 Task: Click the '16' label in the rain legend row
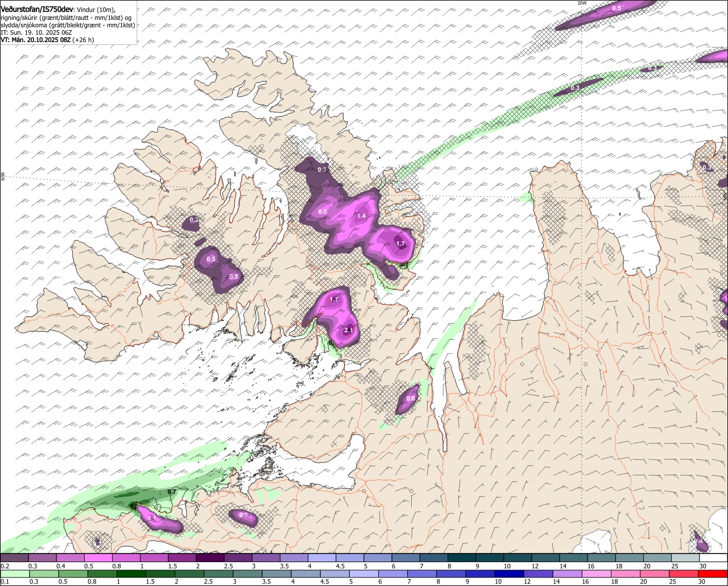pyautogui.click(x=585, y=581)
